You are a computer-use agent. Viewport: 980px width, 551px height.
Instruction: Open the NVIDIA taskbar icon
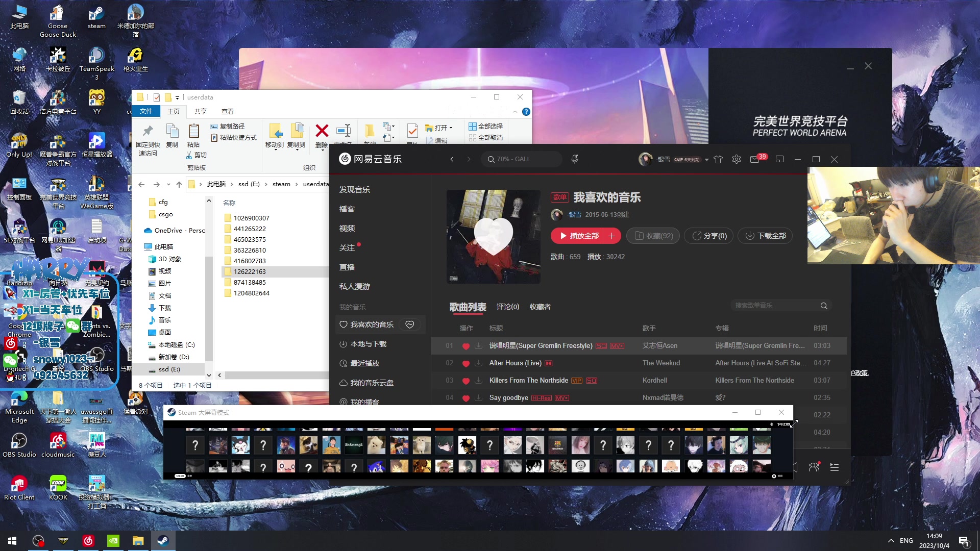(x=113, y=541)
